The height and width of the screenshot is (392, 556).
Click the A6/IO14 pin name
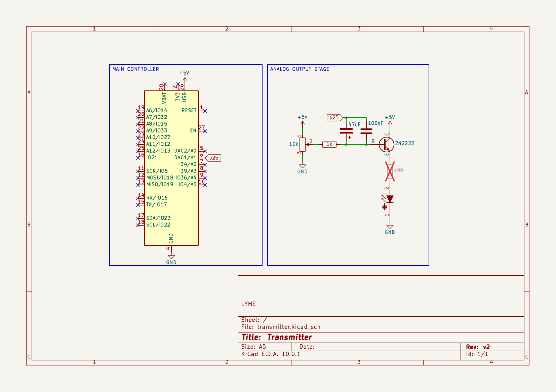157,111
